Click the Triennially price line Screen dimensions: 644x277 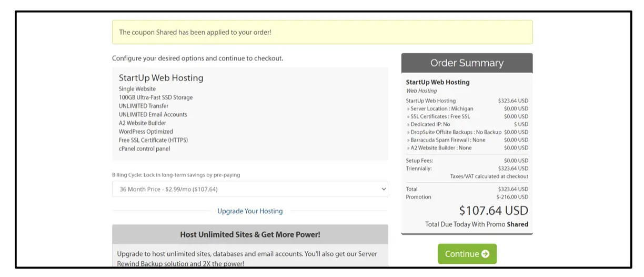click(x=419, y=169)
